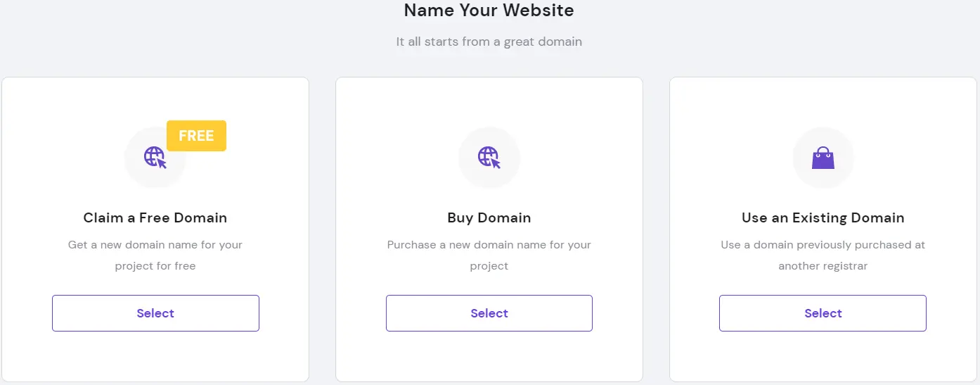Screen dimensions: 980x385
Task: Click the words 'another registrar' in the description
Action: [x=823, y=266]
